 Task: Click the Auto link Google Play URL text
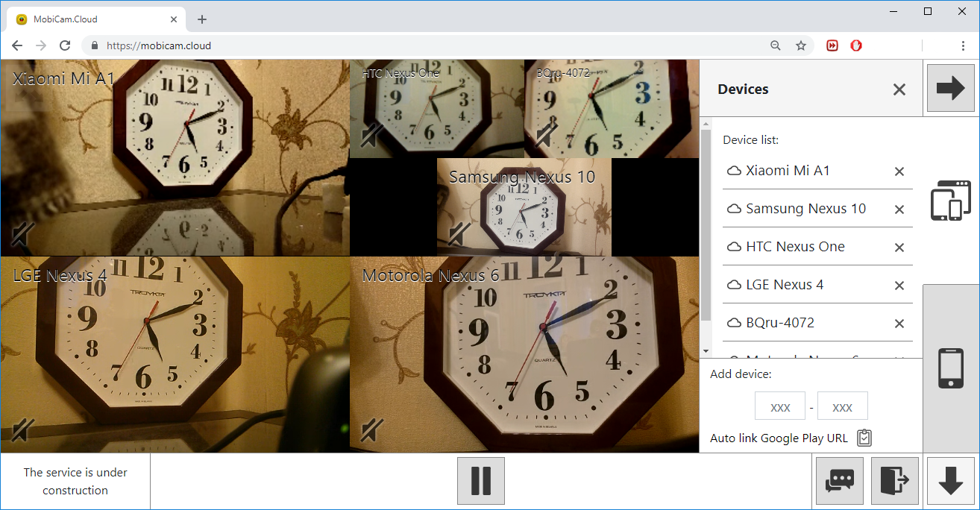coord(779,438)
